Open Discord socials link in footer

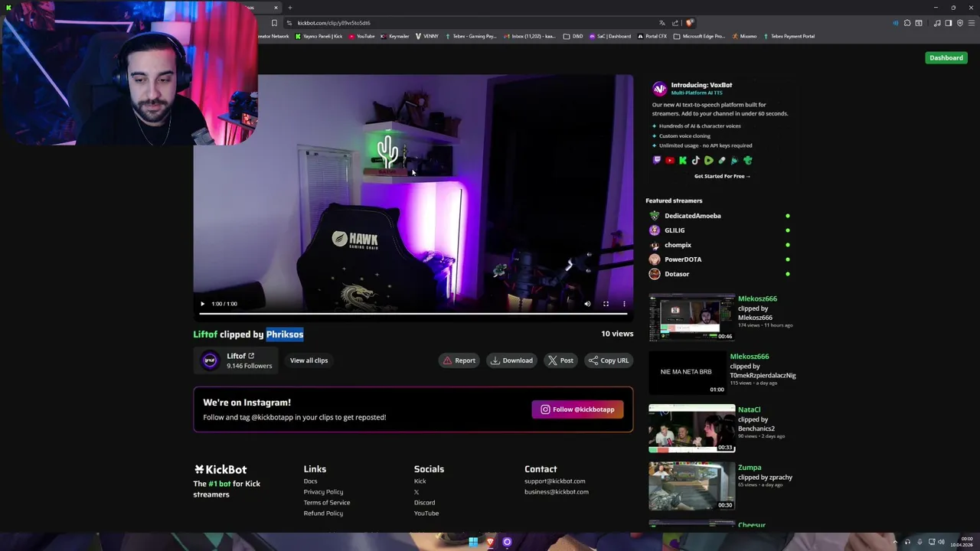point(424,503)
